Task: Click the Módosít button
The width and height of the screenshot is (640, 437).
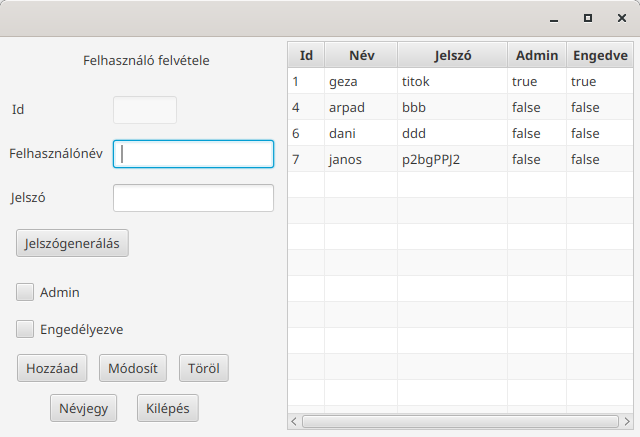Action: (x=133, y=368)
